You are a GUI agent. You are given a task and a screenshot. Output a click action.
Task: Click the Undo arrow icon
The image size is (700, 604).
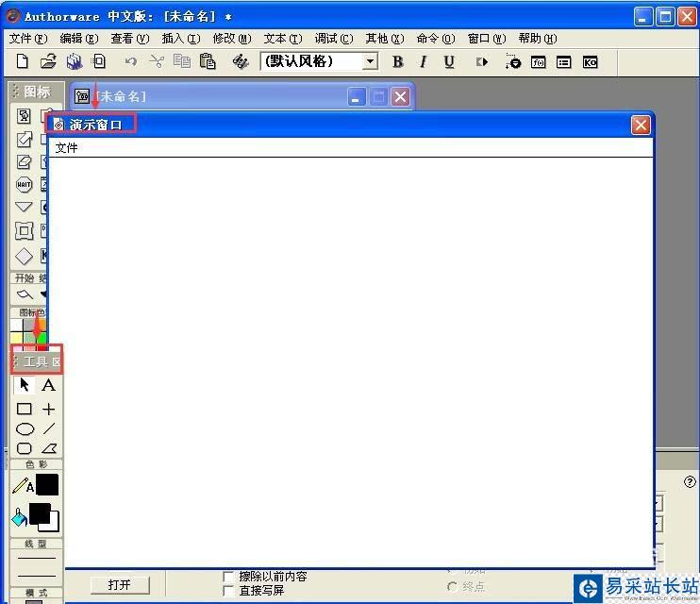pyautogui.click(x=130, y=61)
